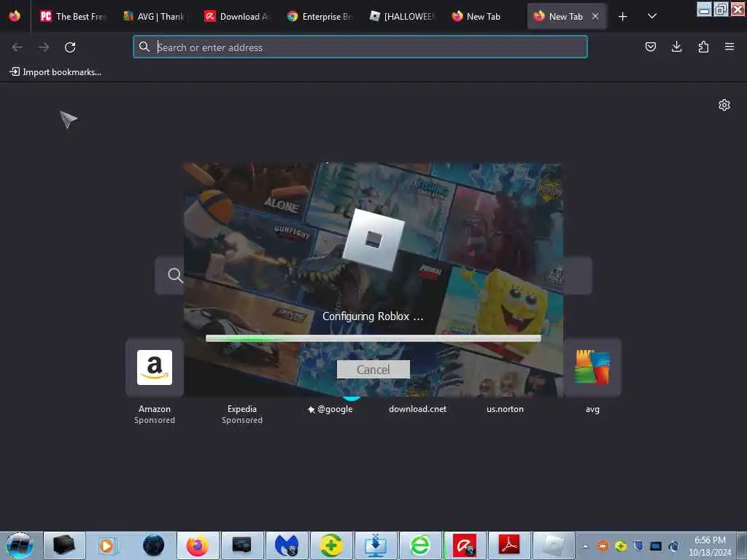
Task: Open Avira from the taskbar
Action: 465,545
